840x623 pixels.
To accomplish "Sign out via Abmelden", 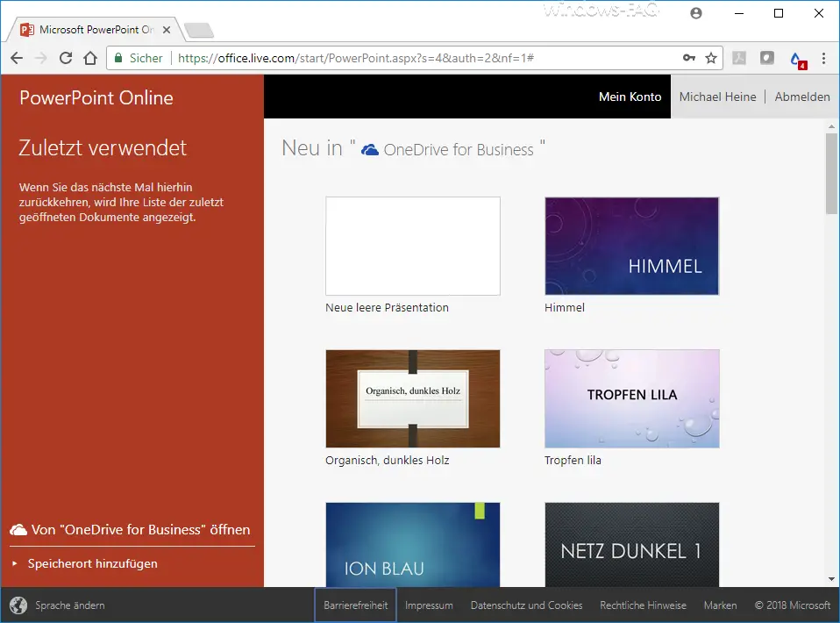I will click(x=802, y=97).
